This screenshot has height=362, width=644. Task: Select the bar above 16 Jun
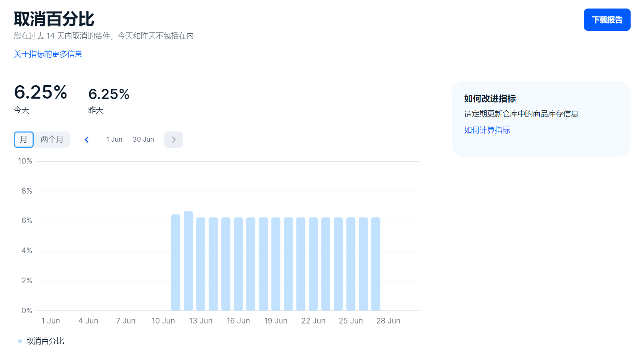(x=238, y=264)
